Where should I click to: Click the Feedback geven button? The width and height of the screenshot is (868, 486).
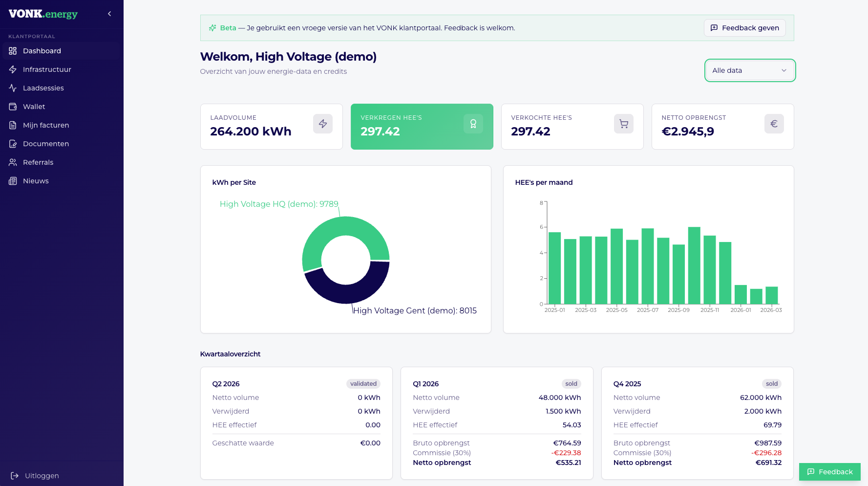coord(745,28)
